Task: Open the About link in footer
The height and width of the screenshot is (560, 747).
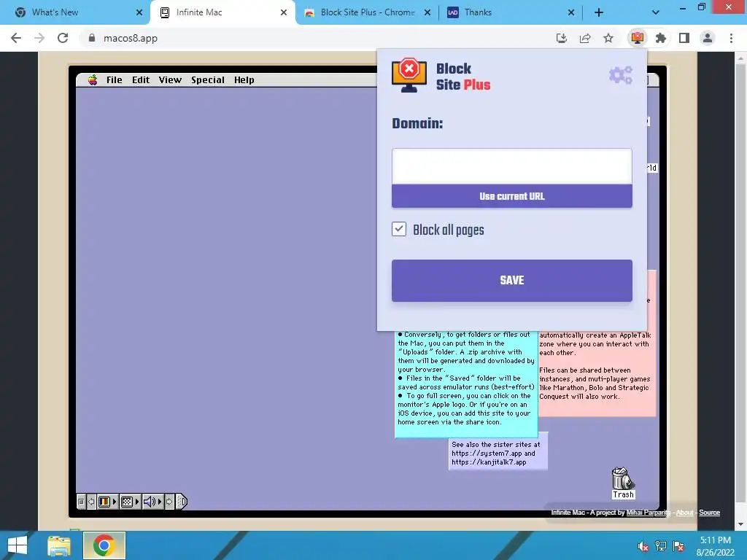Action: click(684, 513)
